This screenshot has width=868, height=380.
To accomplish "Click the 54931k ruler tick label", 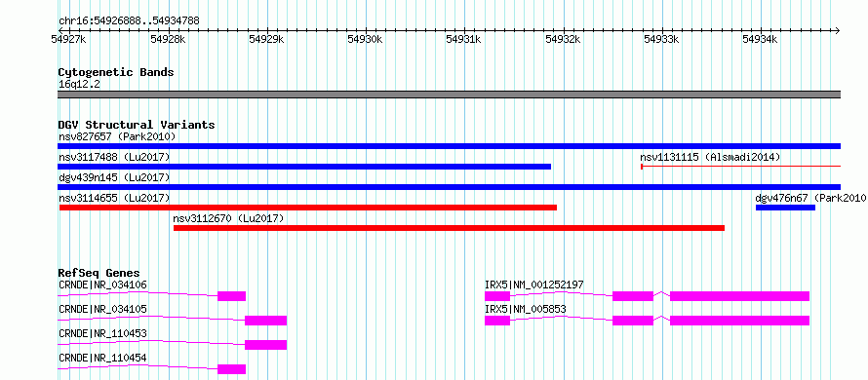I will click(464, 39).
